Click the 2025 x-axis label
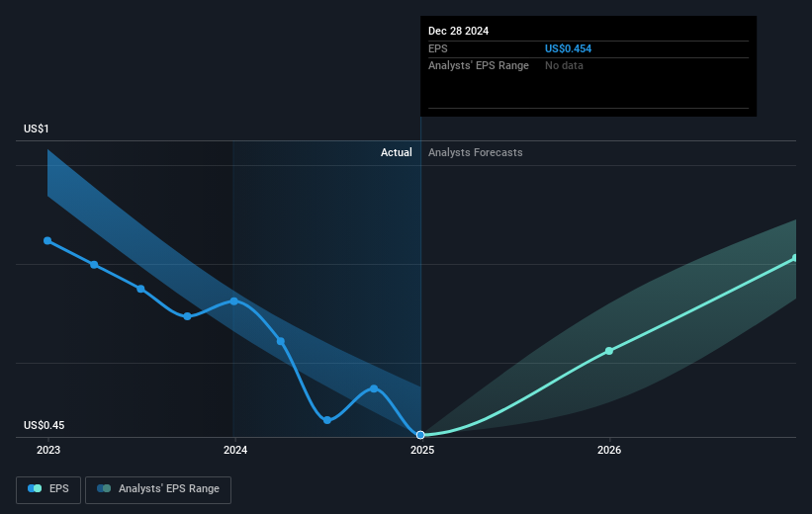The height and width of the screenshot is (514, 812). [421, 451]
